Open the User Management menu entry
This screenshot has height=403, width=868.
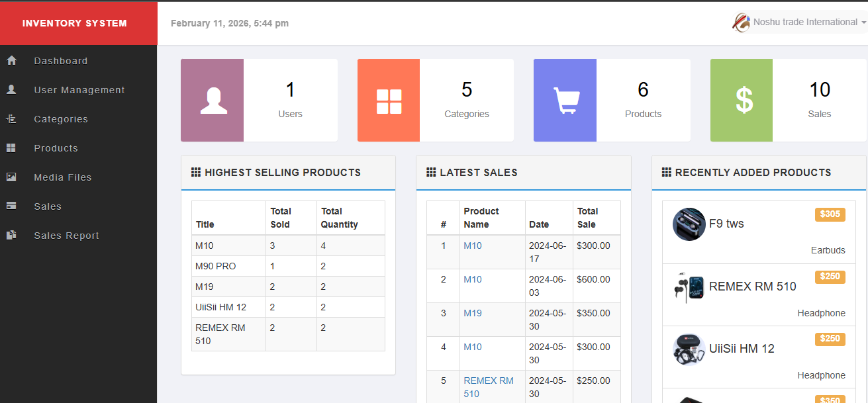pyautogui.click(x=79, y=89)
